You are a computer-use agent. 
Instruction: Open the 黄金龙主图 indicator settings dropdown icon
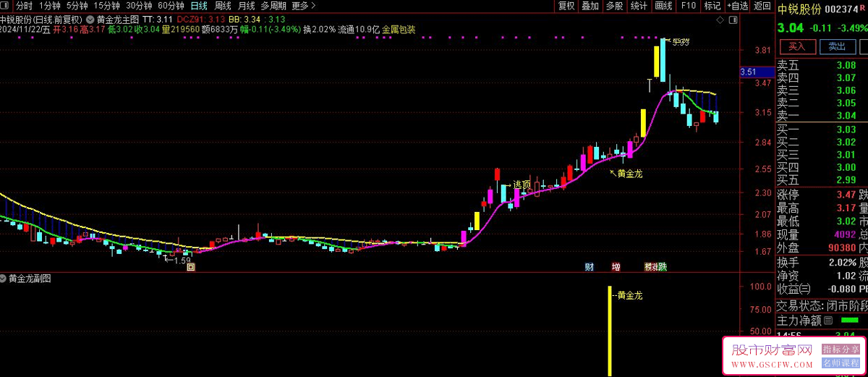point(90,19)
